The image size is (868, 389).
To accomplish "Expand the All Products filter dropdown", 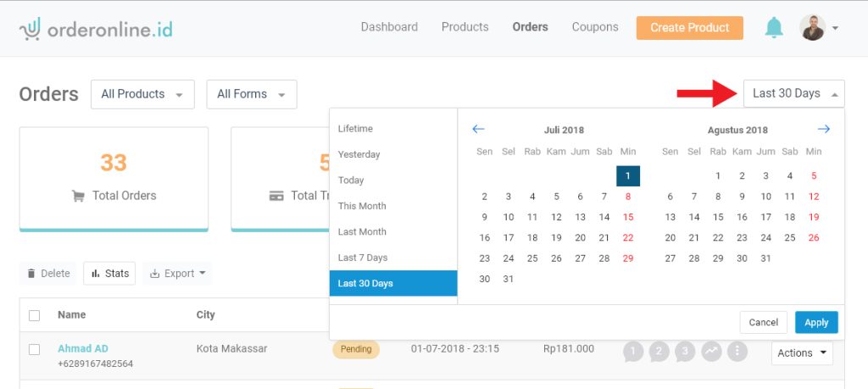I will (x=142, y=94).
